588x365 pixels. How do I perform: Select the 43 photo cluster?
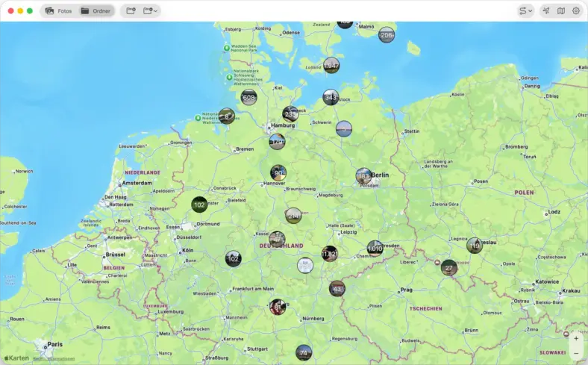[337, 289]
